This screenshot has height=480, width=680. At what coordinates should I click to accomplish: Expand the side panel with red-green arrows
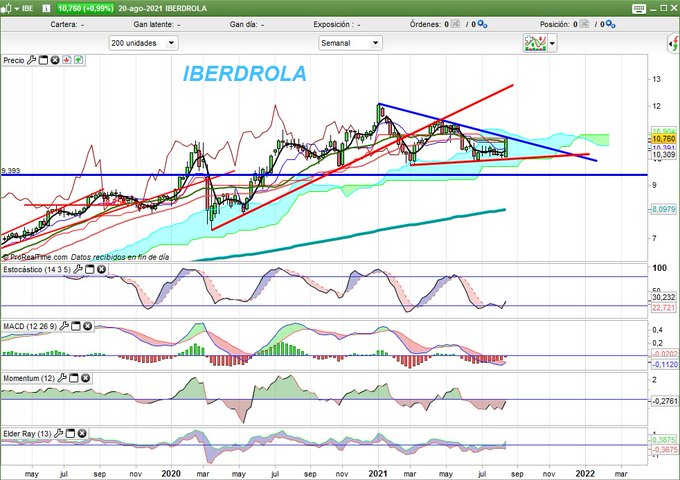coord(673,43)
